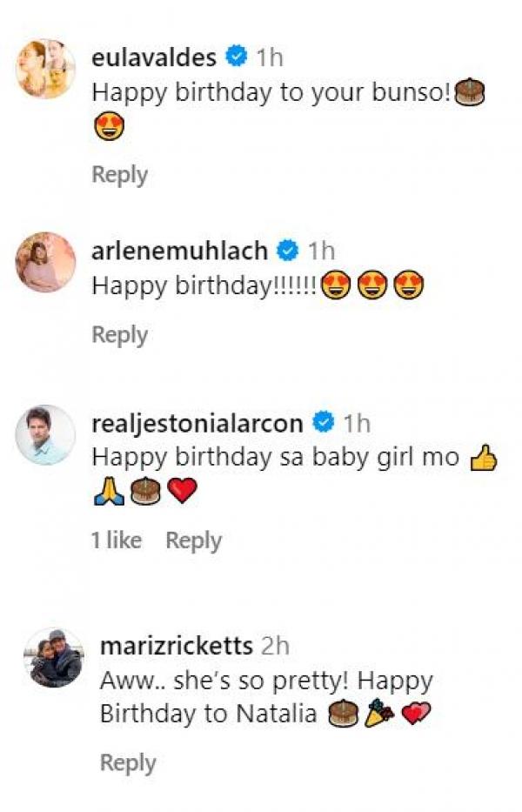Click the 1h timestamp on eulavaldes' comment
Viewport: 522px width, 812px height.
[270, 57]
